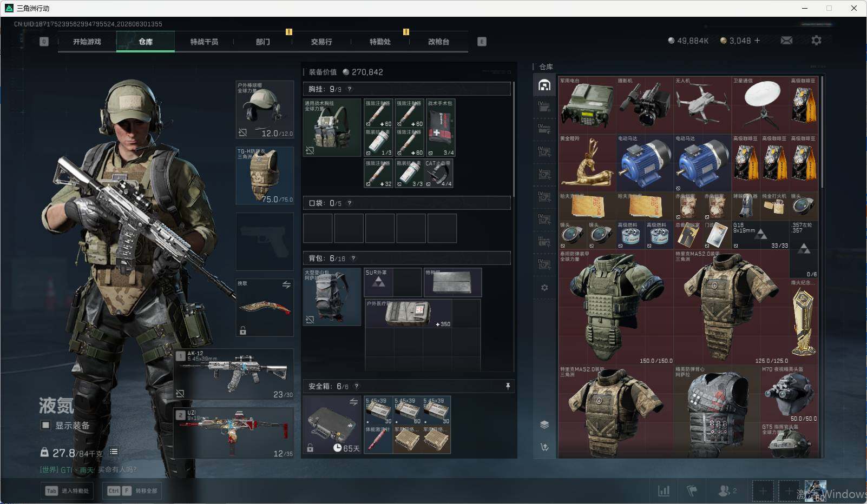
Task: Click the 转移全部 button
Action: 132,490
